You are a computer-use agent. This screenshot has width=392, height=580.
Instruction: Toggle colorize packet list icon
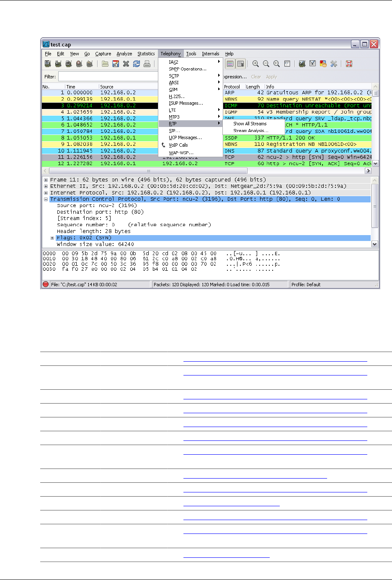tap(230, 64)
